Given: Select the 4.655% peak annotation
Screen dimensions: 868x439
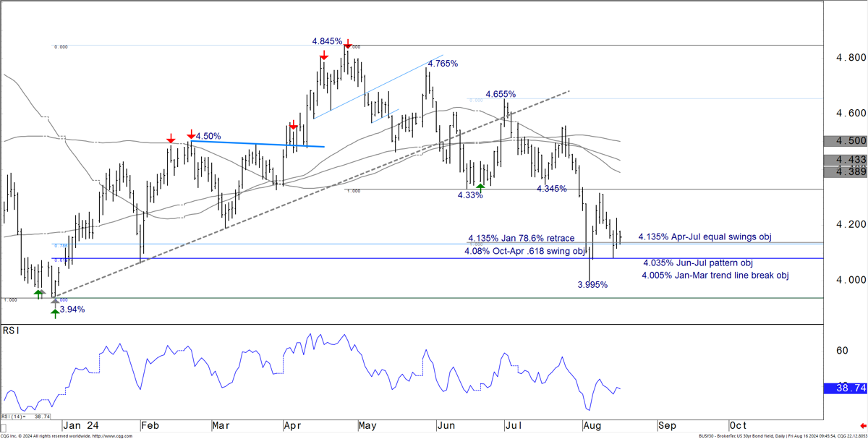Looking at the screenshot, I should pos(501,94).
